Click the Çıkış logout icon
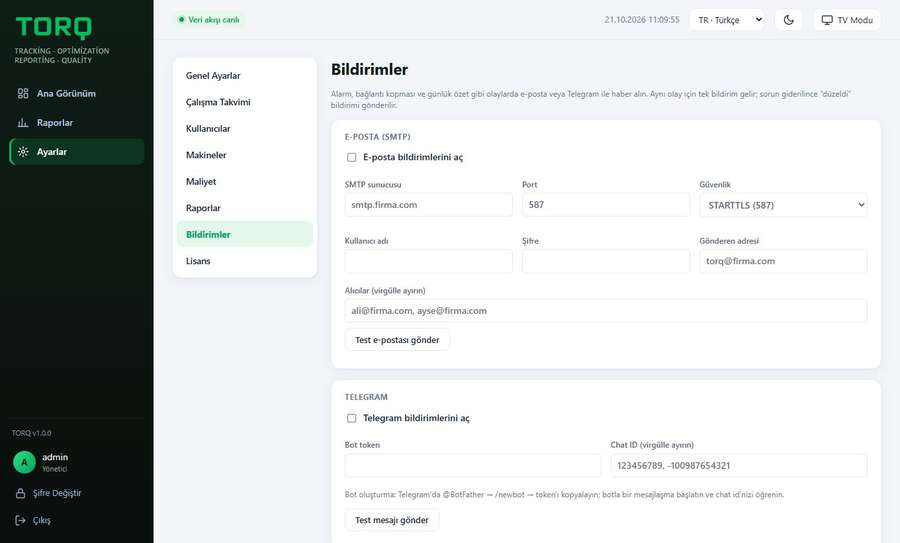Screen dimensions: 900x543 (21, 521)
